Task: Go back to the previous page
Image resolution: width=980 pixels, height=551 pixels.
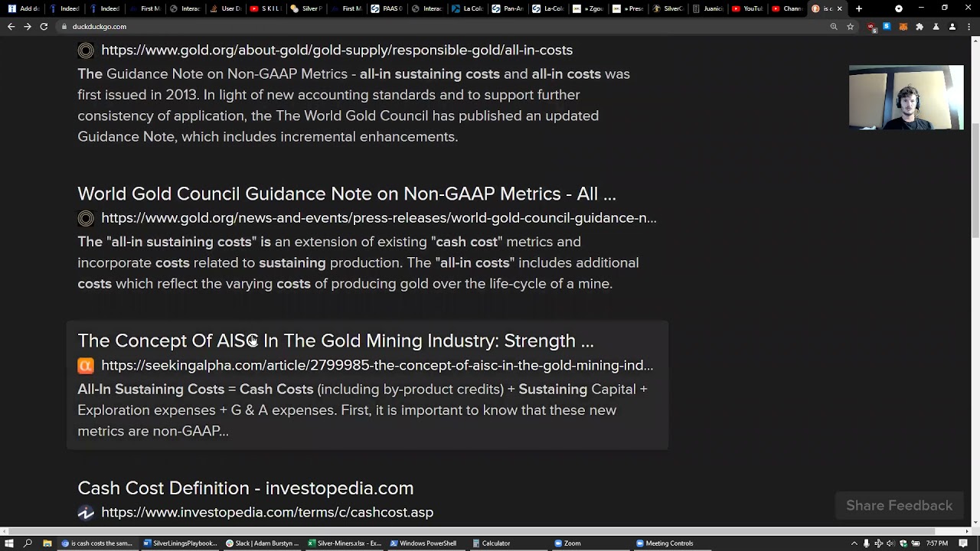Action: 11,27
